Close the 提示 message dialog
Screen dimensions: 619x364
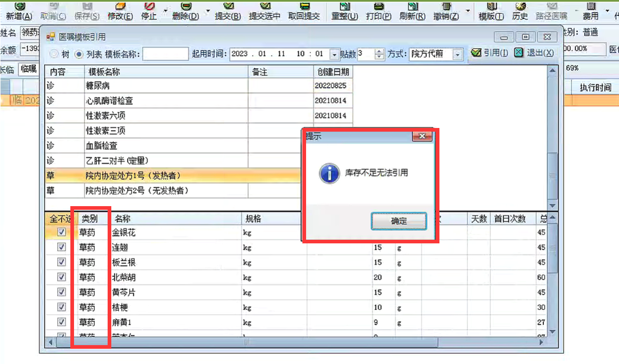[422, 136]
